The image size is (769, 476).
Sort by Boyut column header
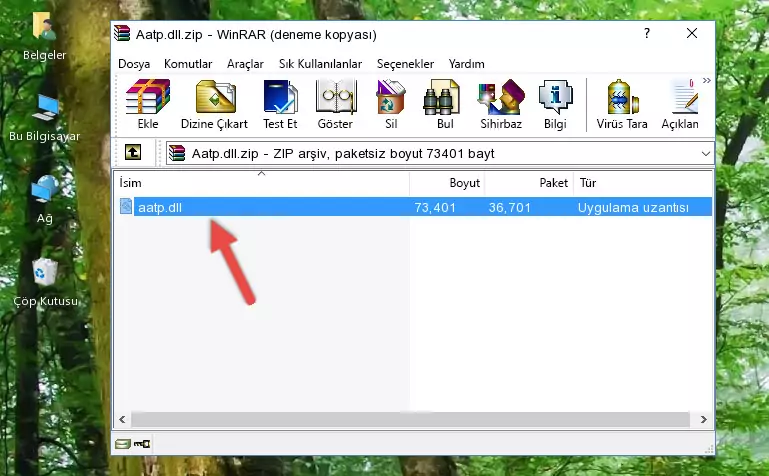(447, 183)
